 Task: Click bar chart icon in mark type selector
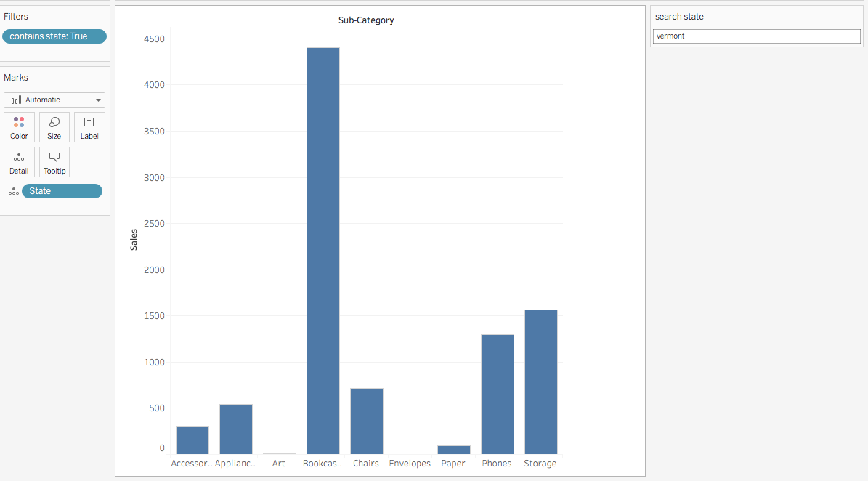click(x=16, y=100)
